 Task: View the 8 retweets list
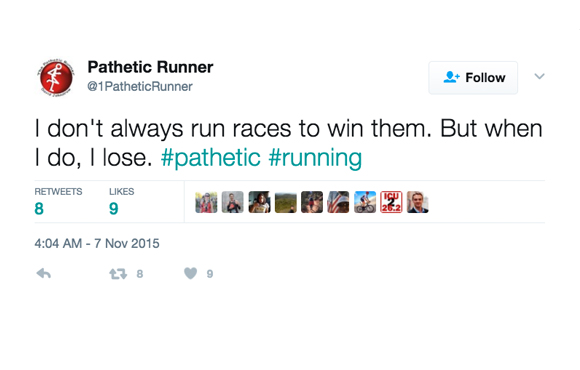pos(58,202)
